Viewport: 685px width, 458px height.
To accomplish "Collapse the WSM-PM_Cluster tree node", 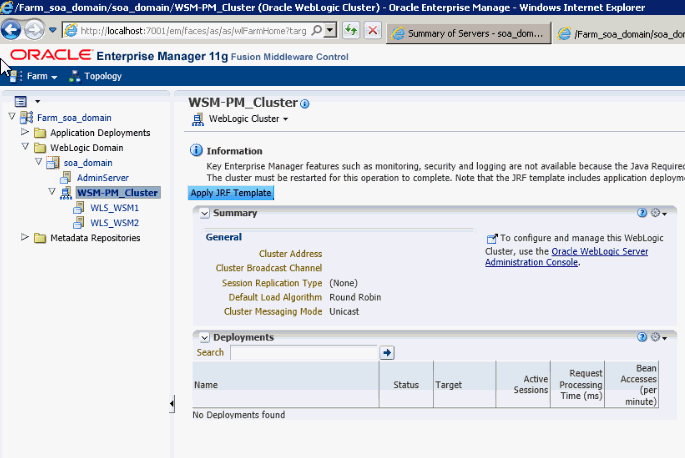I will click(x=52, y=191).
